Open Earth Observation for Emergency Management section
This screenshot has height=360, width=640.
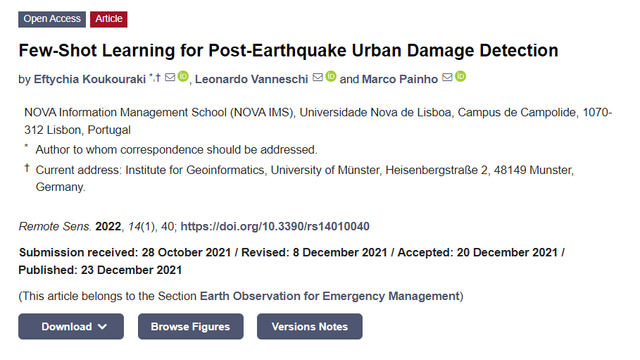(330, 296)
